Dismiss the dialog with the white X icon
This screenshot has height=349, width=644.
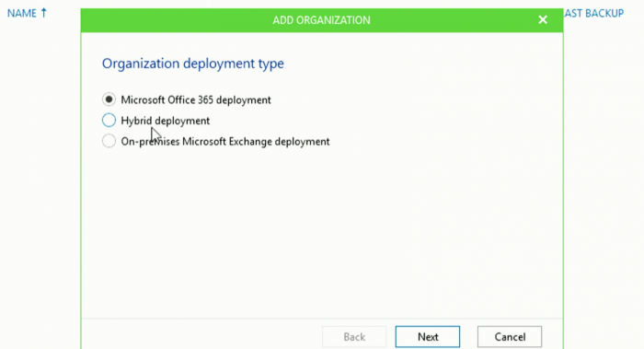click(x=543, y=19)
